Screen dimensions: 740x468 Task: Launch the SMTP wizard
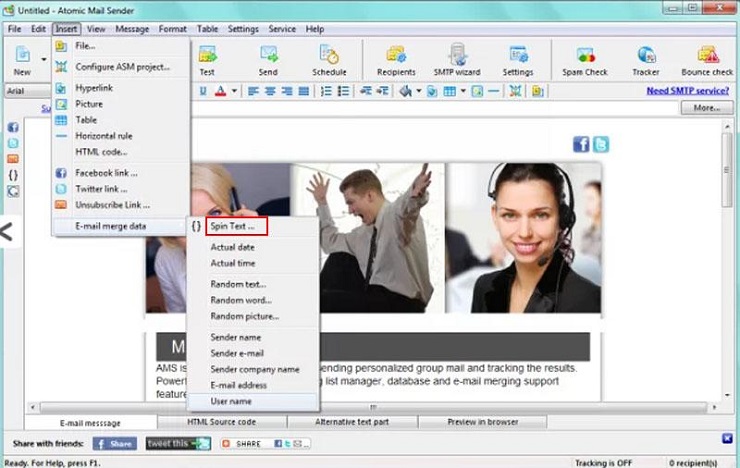click(x=457, y=59)
